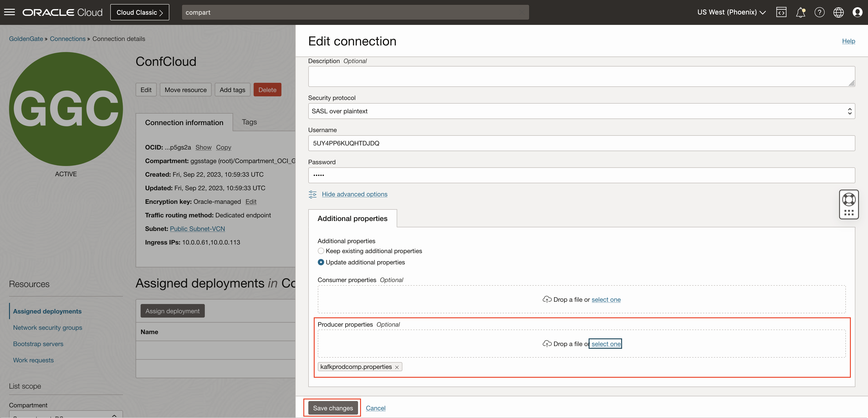Screen dimensions: 868x418
Task: Open the Cloud Classic switcher
Action: (139, 12)
